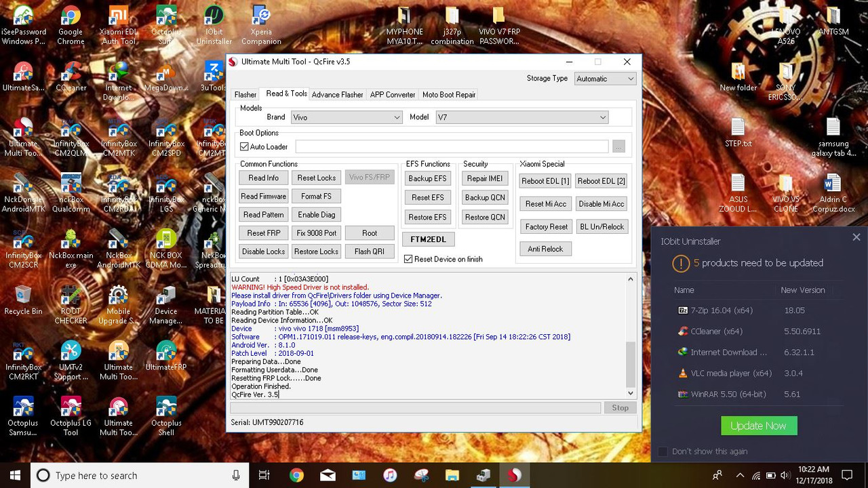Screen dimensions: 868x488
Task: Launch Xiaomi EDL Auth Tool shortcut
Action: (119, 25)
